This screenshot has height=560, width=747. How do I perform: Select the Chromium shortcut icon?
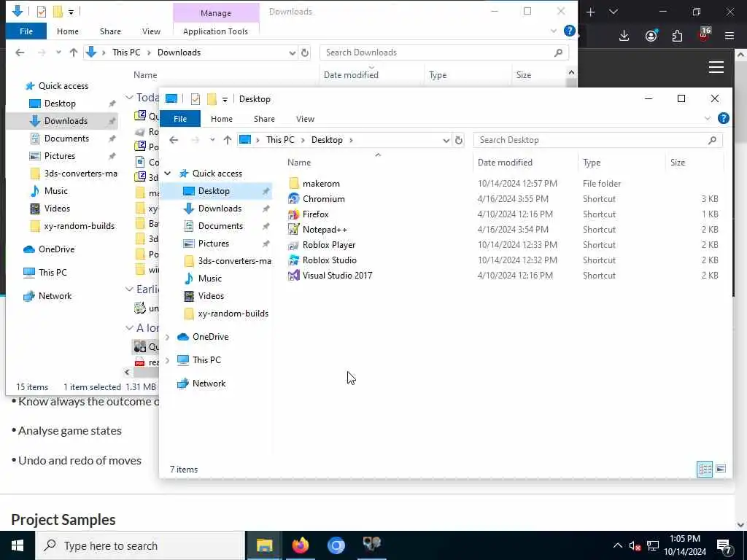(x=294, y=198)
